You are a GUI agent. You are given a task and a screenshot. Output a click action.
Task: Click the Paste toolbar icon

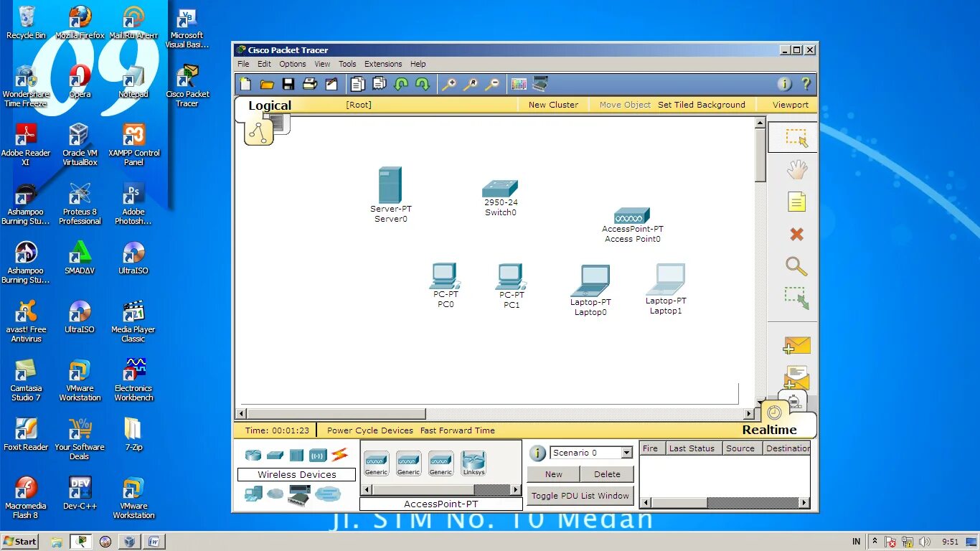[380, 84]
